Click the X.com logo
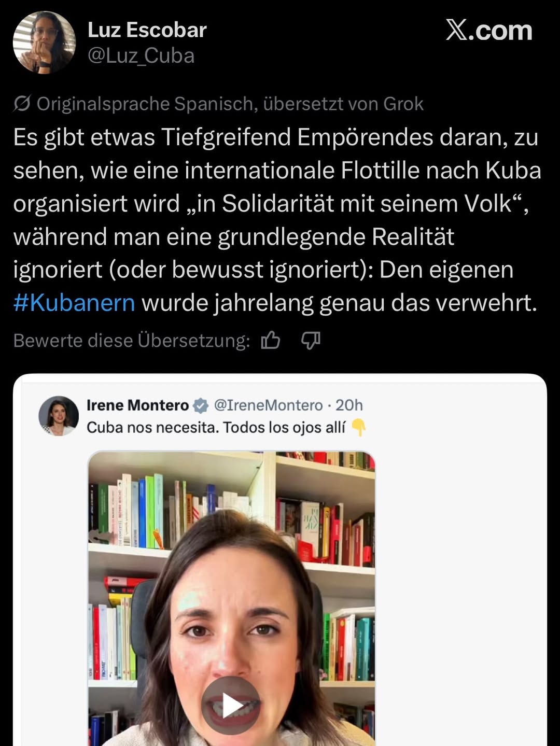 [488, 31]
